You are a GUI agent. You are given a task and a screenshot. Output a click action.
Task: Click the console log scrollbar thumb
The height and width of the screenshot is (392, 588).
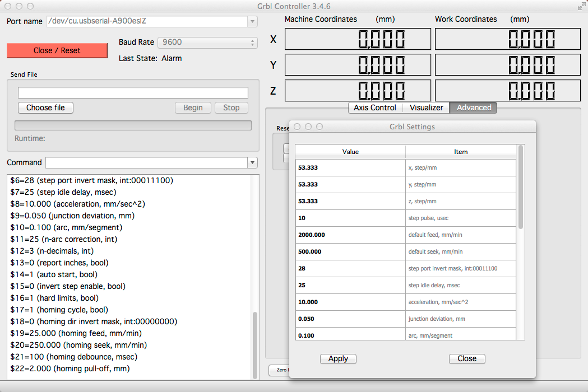[x=255, y=345]
